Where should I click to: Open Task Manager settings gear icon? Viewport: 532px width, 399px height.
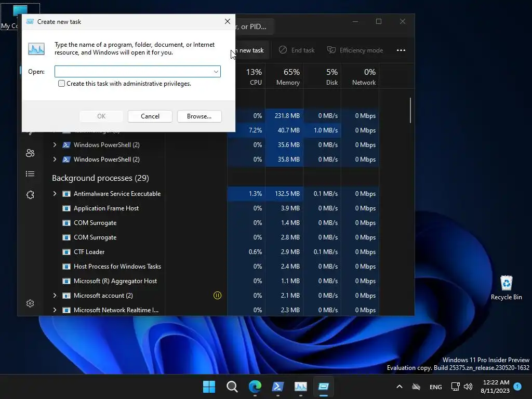coord(30,303)
